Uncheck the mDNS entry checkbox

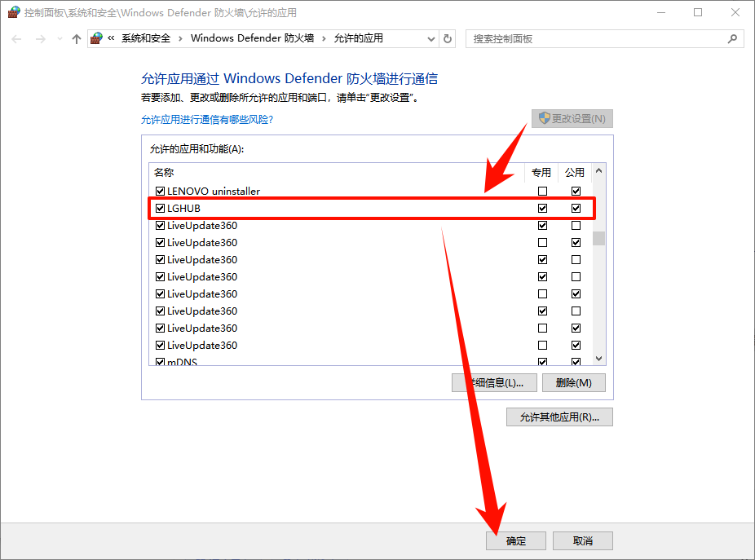click(x=160, y=360)
